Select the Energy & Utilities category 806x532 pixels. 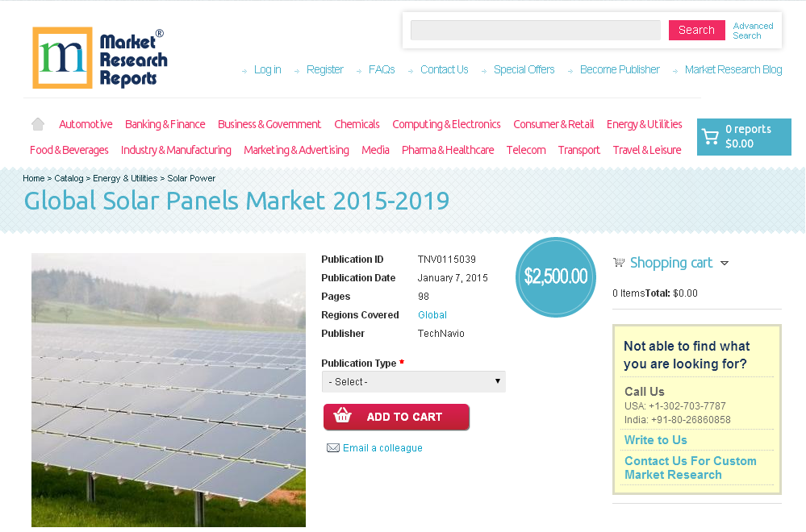(644, 124)
